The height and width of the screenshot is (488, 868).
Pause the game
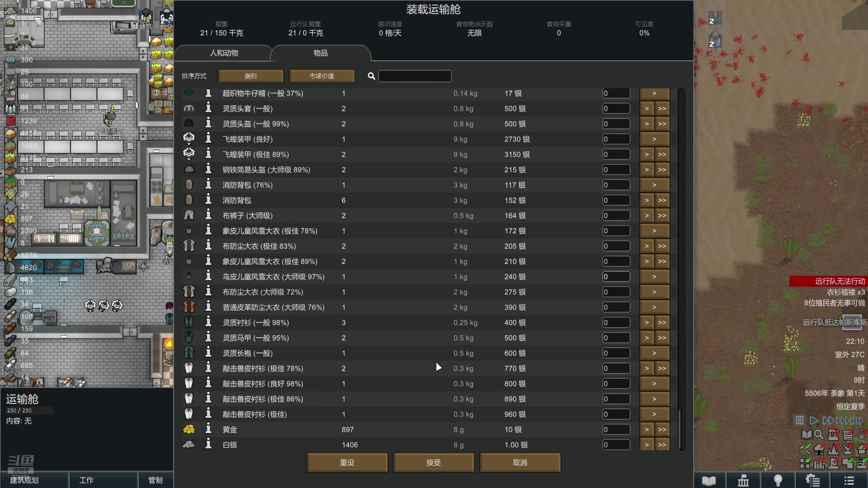click(x=800, y=421)
